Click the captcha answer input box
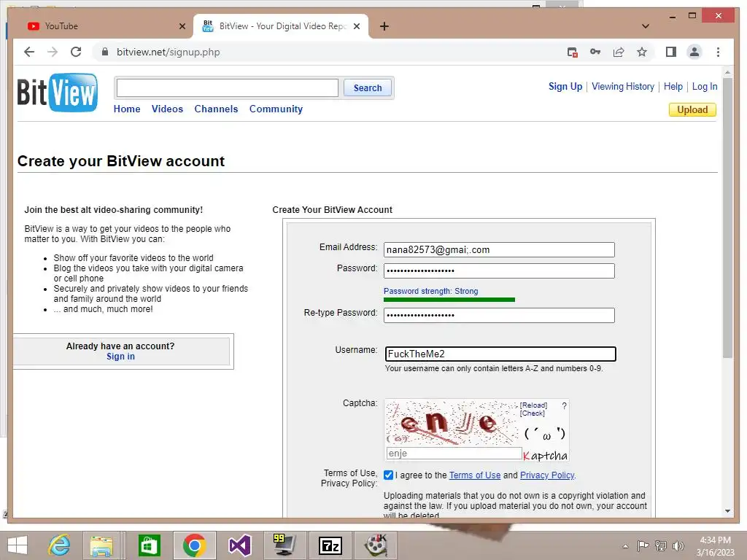 [x=454, y=454]
